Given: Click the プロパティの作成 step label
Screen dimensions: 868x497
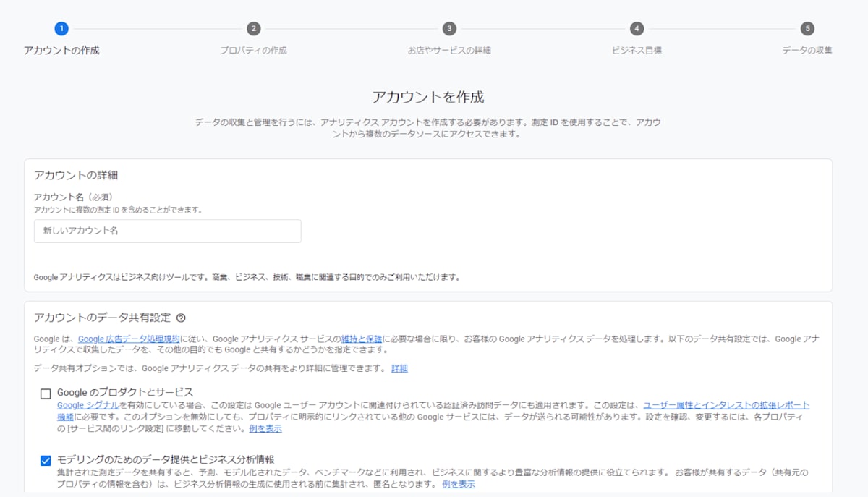Looking at the screenshot, I should (253, 51).
